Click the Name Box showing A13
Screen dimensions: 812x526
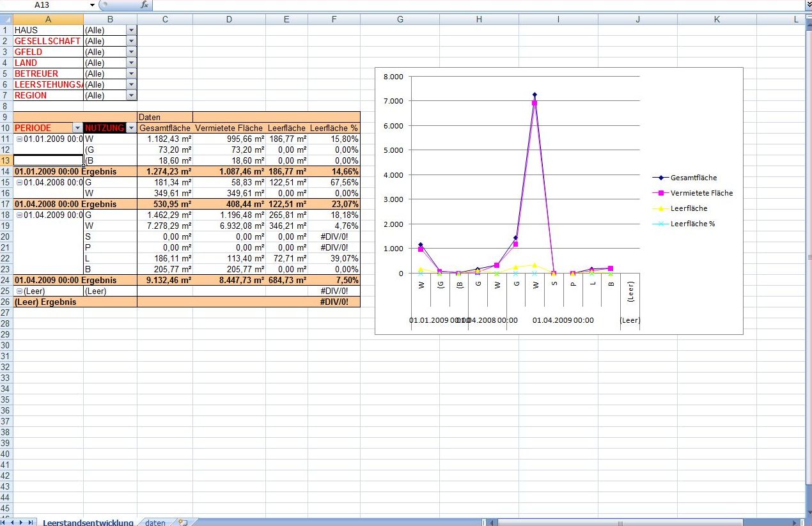[x=43, y=5]
